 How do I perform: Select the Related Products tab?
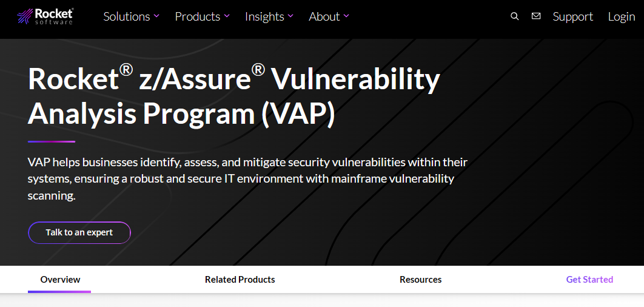240,280
